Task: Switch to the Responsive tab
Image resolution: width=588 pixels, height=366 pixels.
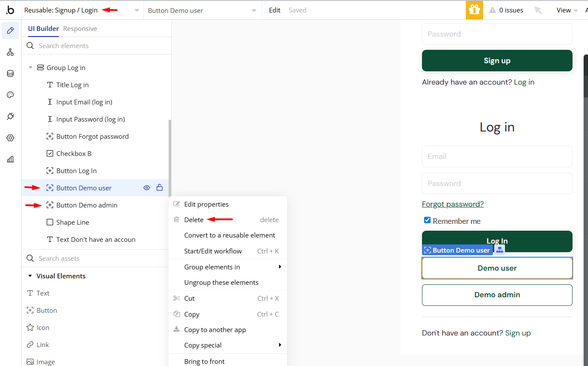Action: [80, 29]
